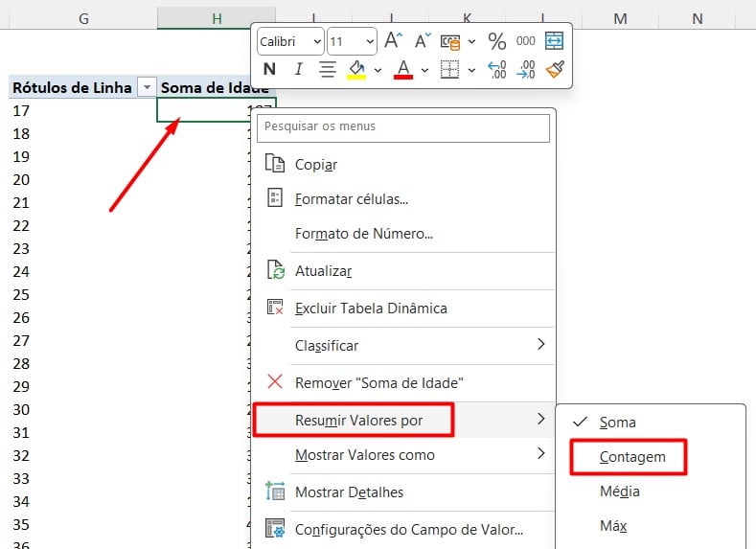
Task: Apply percent style formatting
Action: 496,41
